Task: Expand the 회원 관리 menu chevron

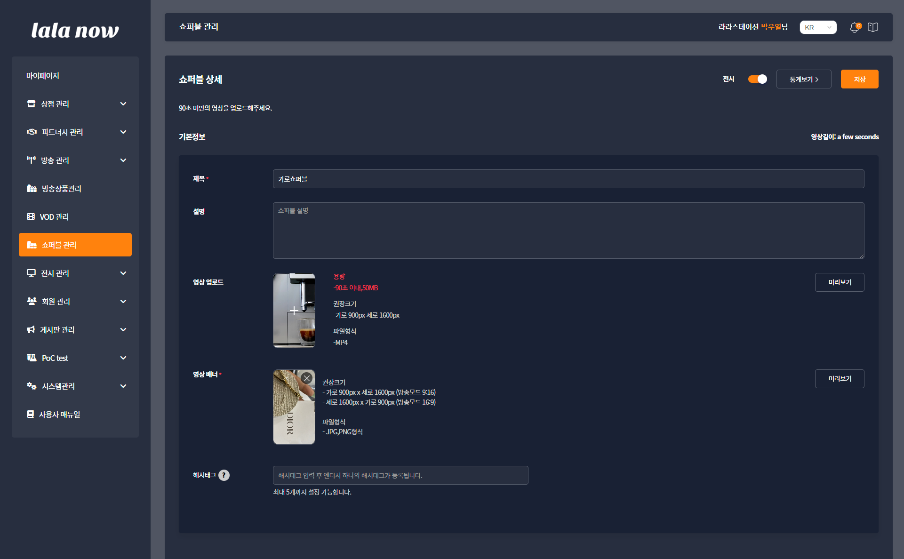Action: [123, 301]
